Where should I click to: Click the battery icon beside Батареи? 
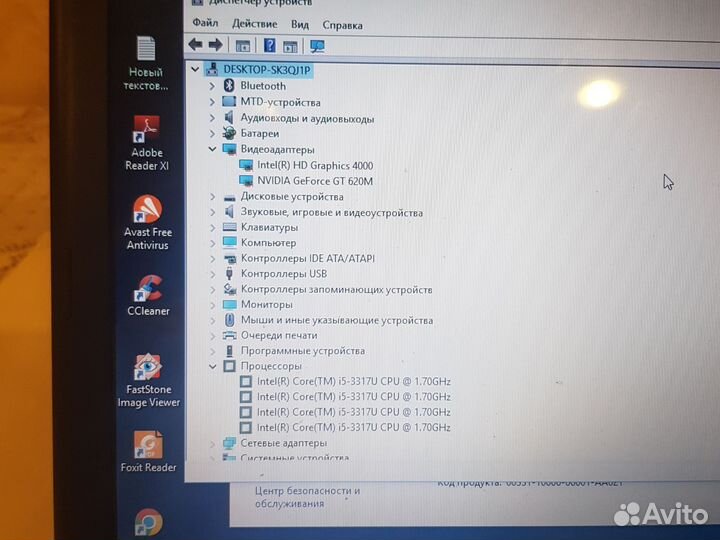(229, 133)
